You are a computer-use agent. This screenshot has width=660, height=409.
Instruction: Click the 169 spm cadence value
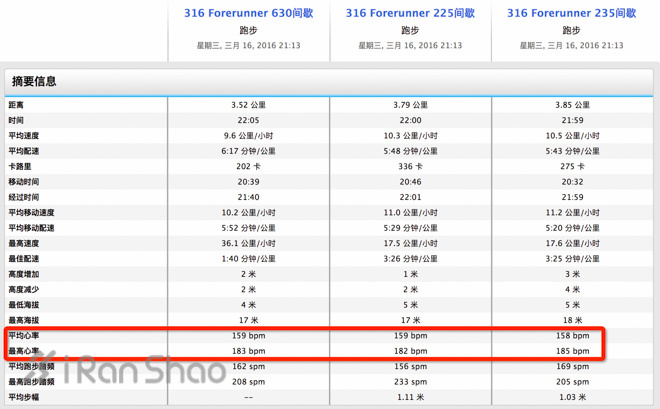coord(572,366)
